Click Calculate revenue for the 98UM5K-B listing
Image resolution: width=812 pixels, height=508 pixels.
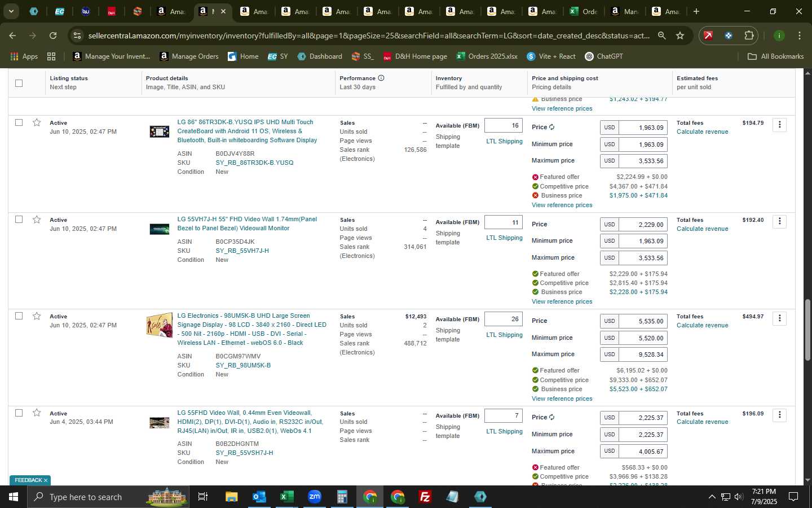[x=702, y=325]
